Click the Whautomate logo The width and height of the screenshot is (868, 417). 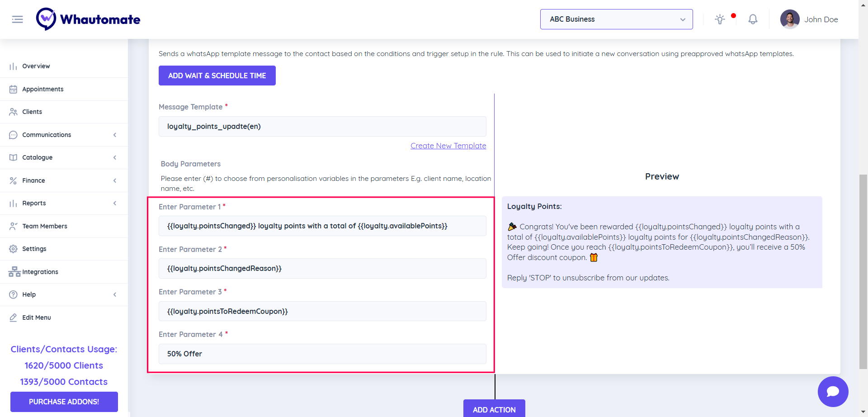click(89, 19)
